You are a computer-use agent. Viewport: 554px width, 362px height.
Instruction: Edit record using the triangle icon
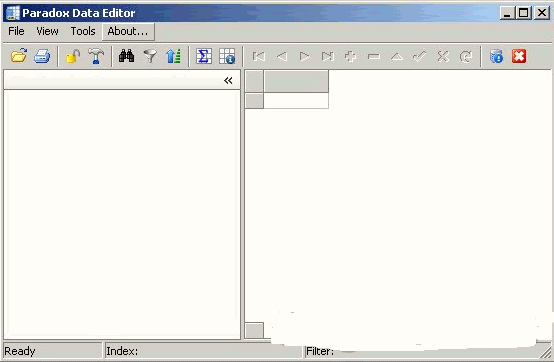(x=397, y=56)
